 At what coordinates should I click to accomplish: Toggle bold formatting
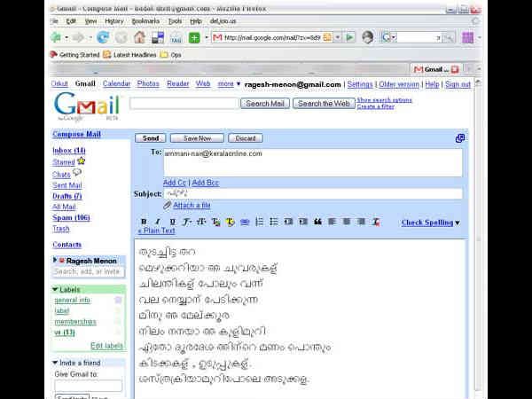point(144,222)
